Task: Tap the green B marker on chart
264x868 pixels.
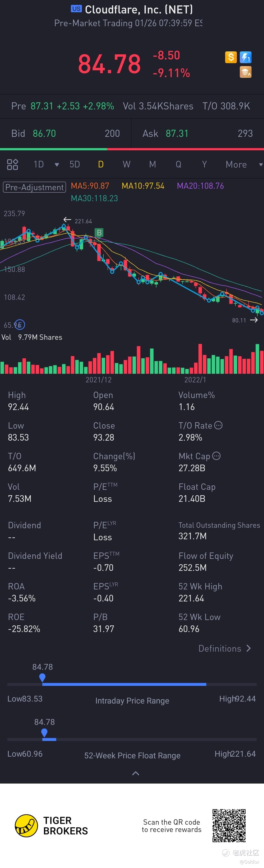Action: (x=99, y=233)
